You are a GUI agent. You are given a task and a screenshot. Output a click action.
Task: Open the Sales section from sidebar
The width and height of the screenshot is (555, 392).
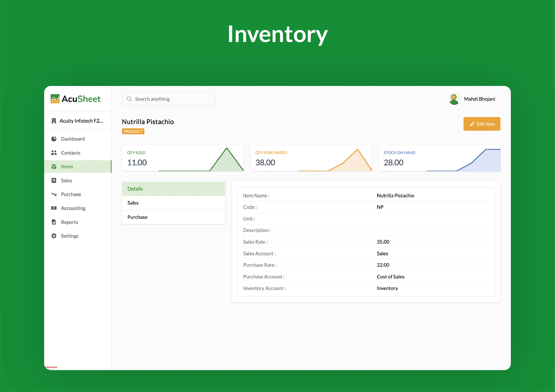coord(66,180)
